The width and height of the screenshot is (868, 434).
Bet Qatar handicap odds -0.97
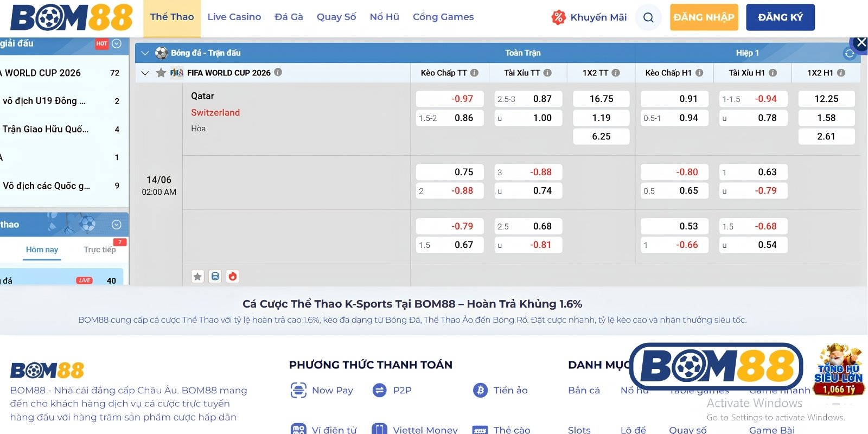click(450, 99)
